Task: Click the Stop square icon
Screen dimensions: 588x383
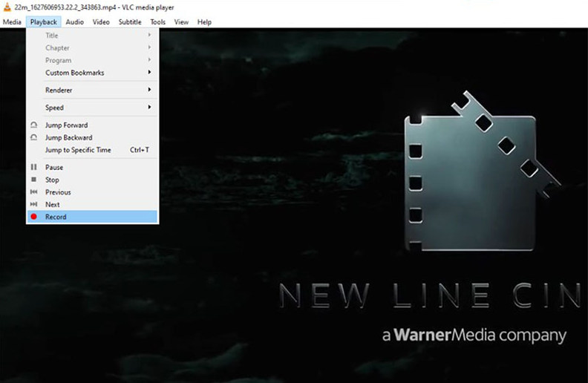Action: [33, 180]
